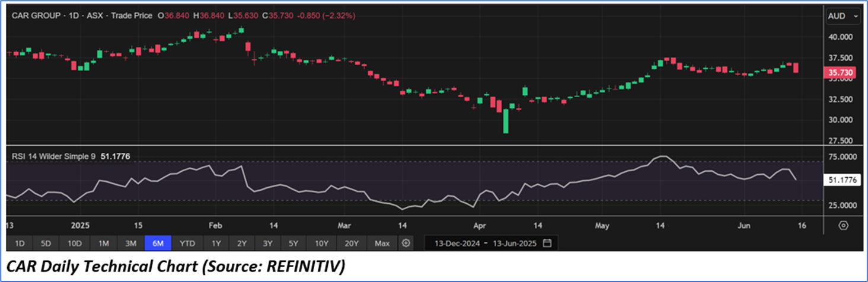Viewport: 868px width, 282px height.
Task: Edit end date 13-Jun-2025
Action: click(x=516, y=243)
